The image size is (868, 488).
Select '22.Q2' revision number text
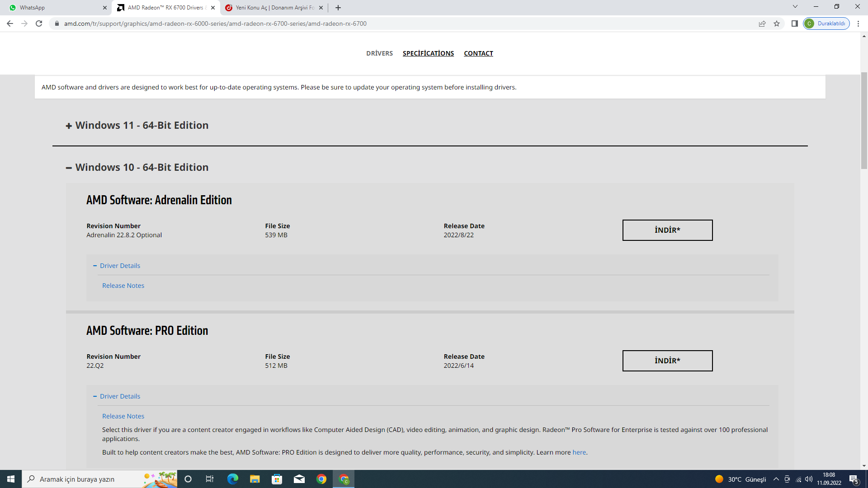pyautogui.click(x=95, y=366)
